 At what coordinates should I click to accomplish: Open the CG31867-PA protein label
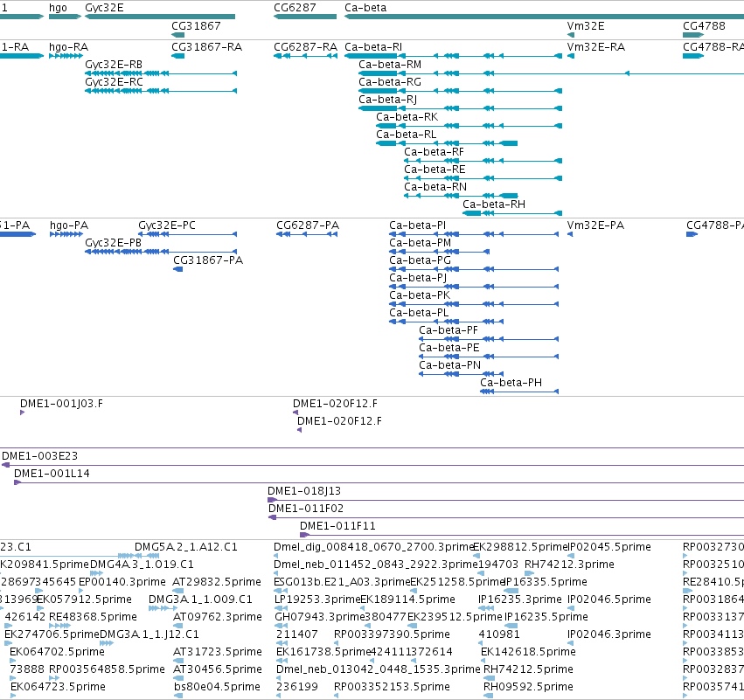pyautogui.click(x=208, y=260)
